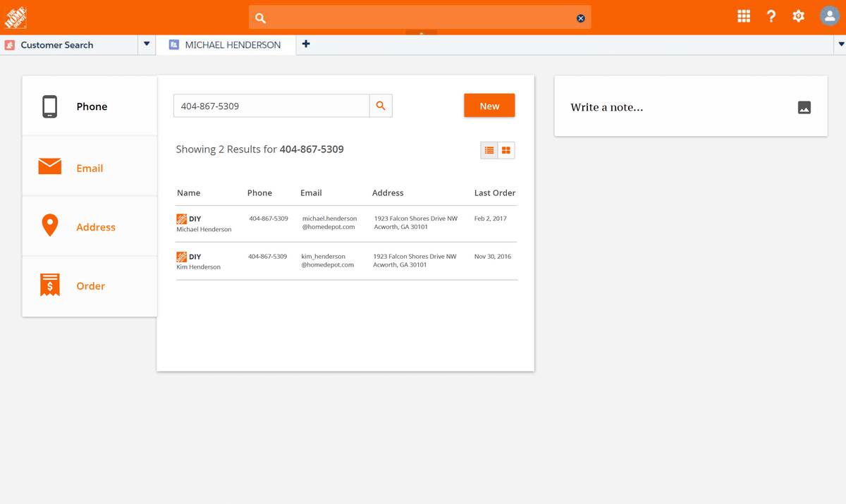The image size is (846, 504).
Task: Select the Email search option
Action: (90, 168)
